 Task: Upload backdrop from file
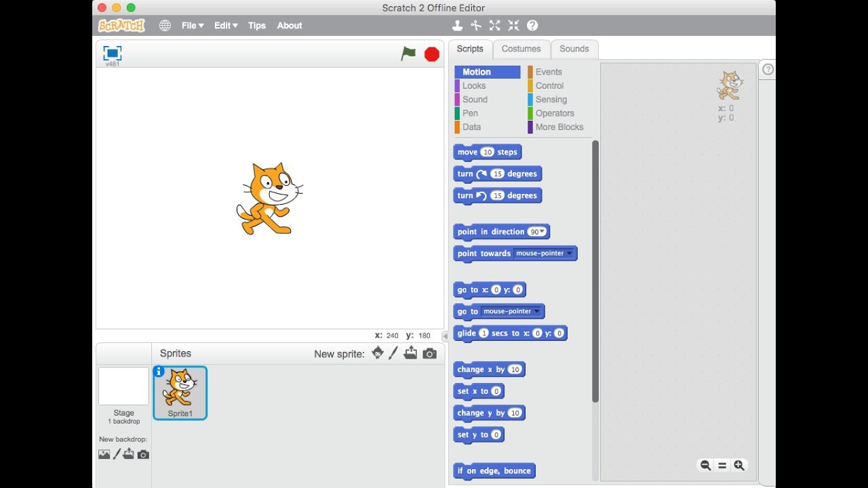click(129, 454)
